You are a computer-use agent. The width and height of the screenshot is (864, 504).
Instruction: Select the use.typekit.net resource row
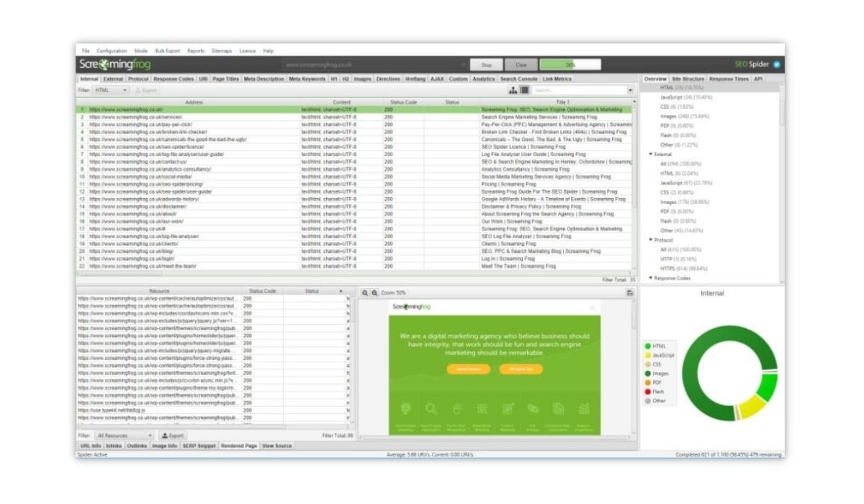point(212,410)
